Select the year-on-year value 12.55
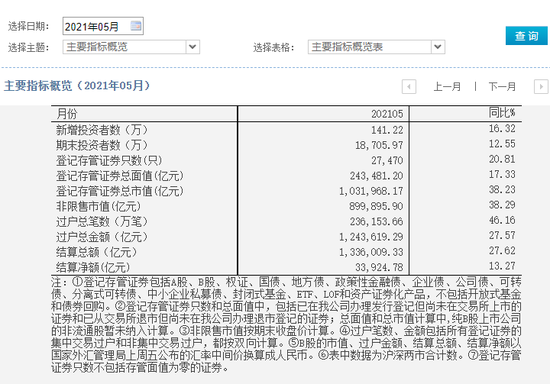 (x=502, y=144)
